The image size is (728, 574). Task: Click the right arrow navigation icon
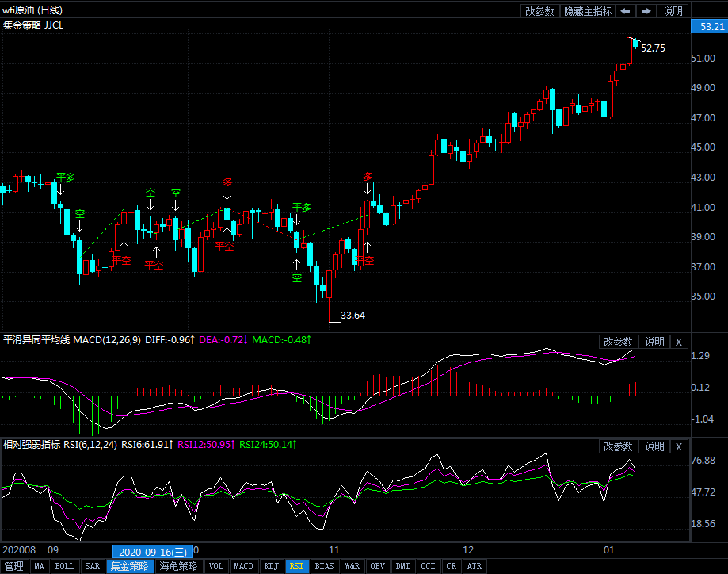tap(646, 11)
